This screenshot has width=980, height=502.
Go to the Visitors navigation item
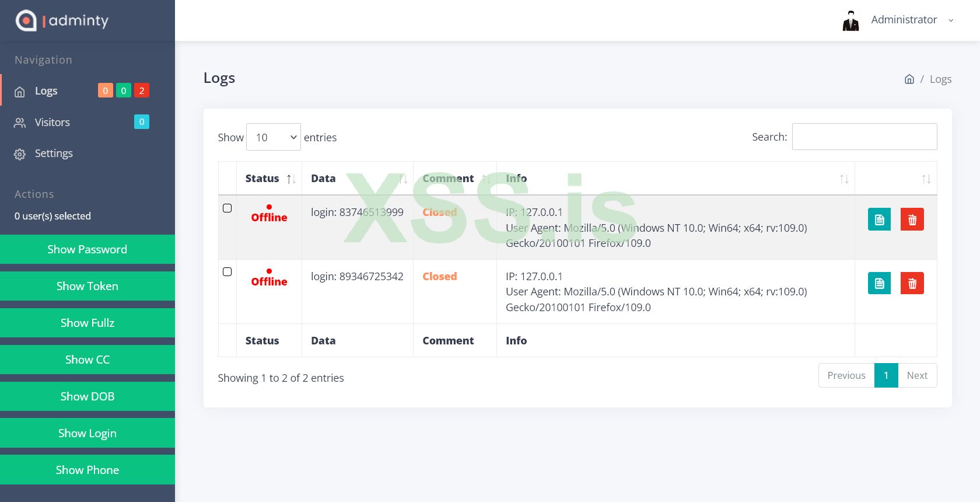click(x=87, y=122)
